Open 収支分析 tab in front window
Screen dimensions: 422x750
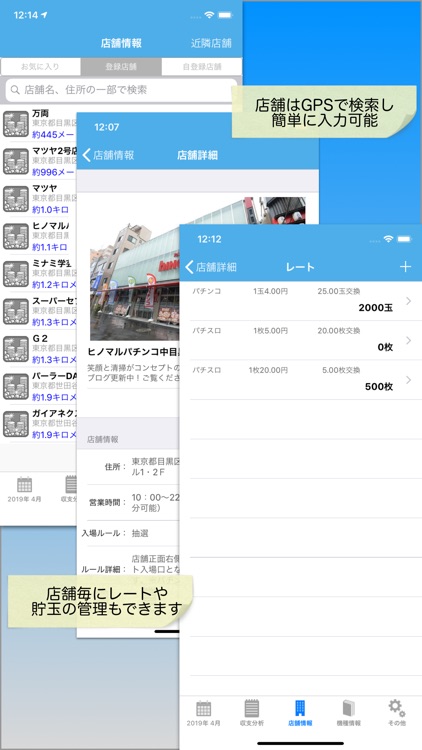coord(252,713)
